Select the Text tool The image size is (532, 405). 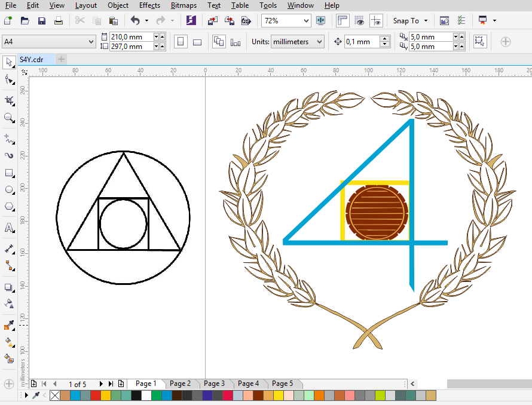pyautogui.click(x=9, y=228)
